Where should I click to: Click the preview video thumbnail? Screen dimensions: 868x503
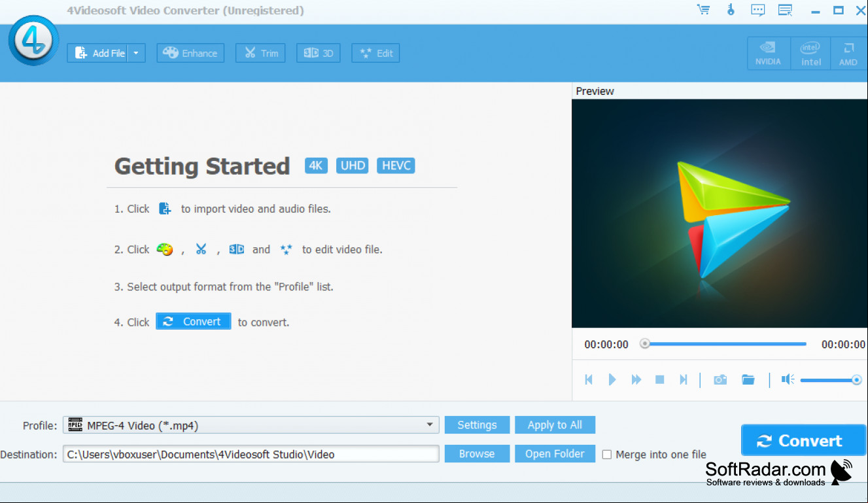[720, 213]
